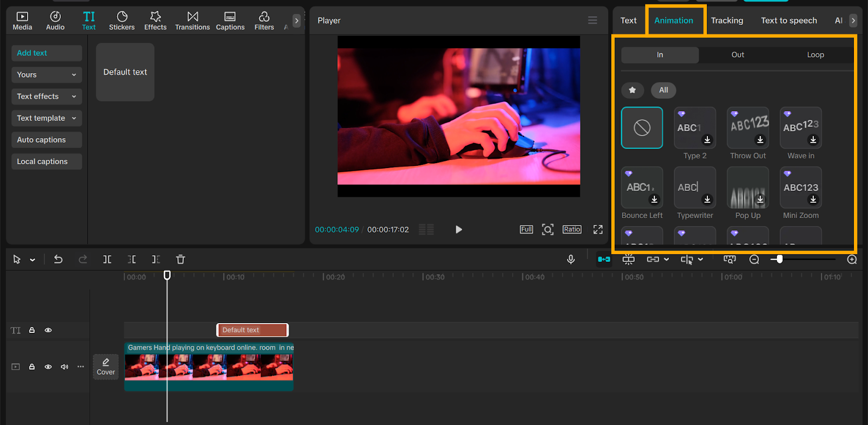Viewport: 868px width, 425px height.
Task: Open the selection tool dropdown arrow
Action: [33, 260]
